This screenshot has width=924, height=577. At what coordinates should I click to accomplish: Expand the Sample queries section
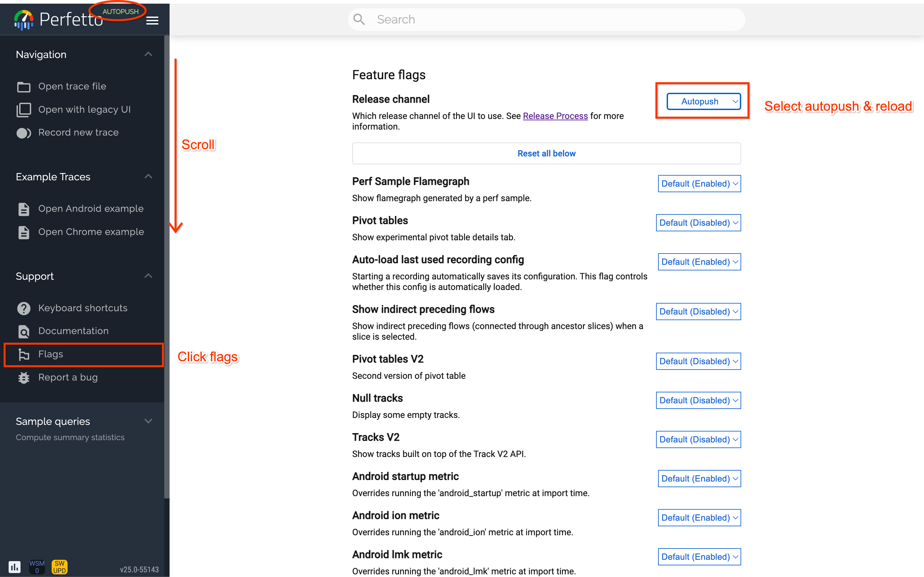pyautogui.click(x=148, y=421)
